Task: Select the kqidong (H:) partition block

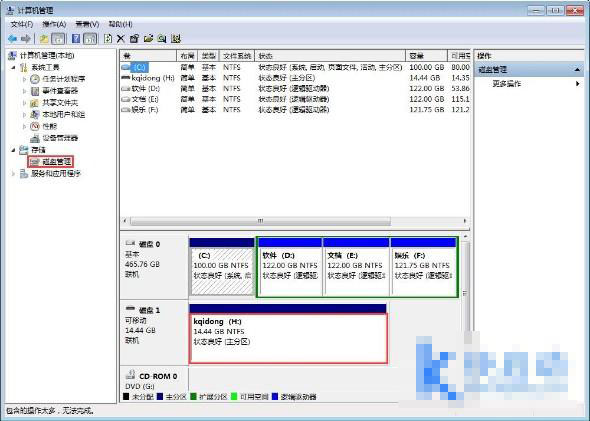Action: [288, 338]
